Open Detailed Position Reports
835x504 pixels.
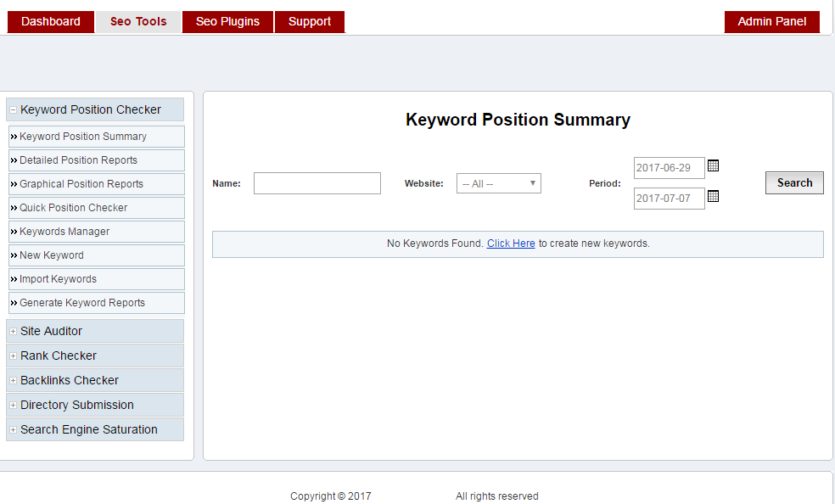(x=78, y=160)
